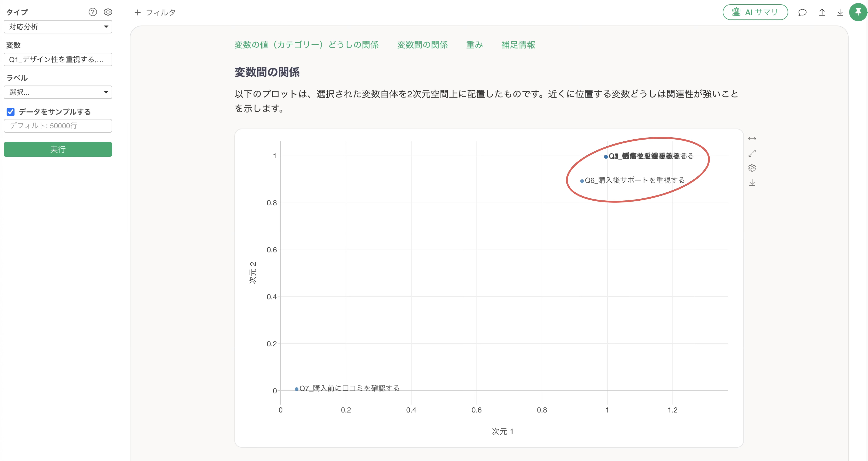
Task: Click the horizontal expand arrows icon
Action: 752,139
